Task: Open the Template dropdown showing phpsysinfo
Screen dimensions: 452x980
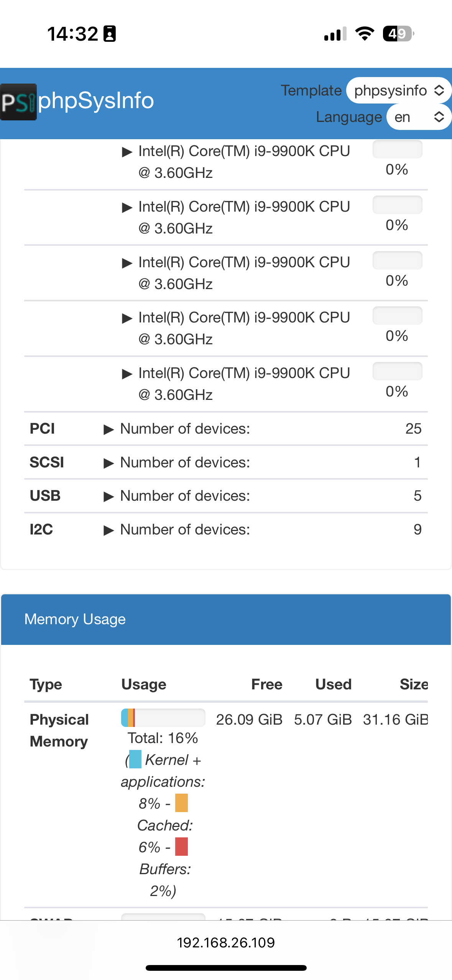Action: [399, 90]
